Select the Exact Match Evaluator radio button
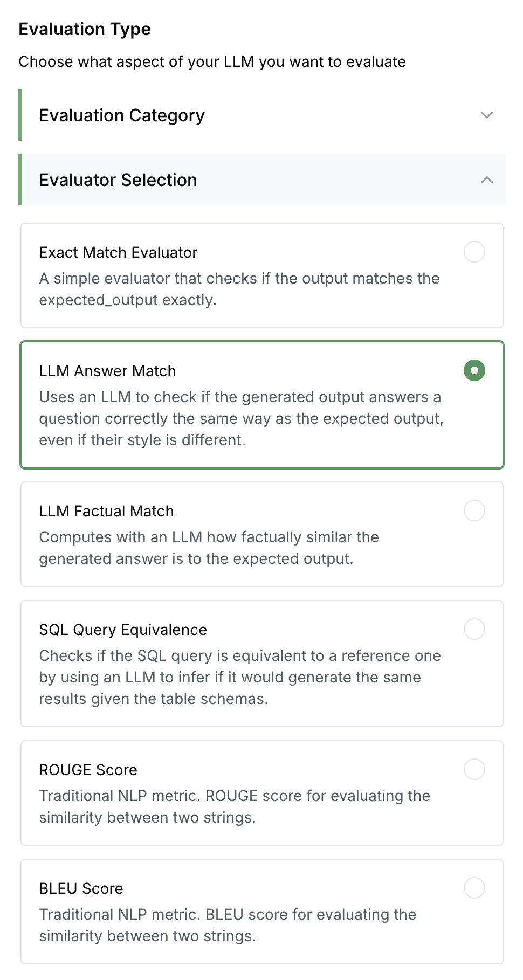 pyautogui.click(x=474, y=252)
